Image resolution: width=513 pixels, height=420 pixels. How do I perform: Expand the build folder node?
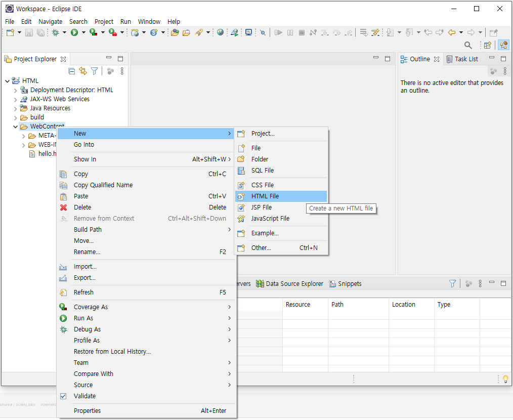coord(15,118)
